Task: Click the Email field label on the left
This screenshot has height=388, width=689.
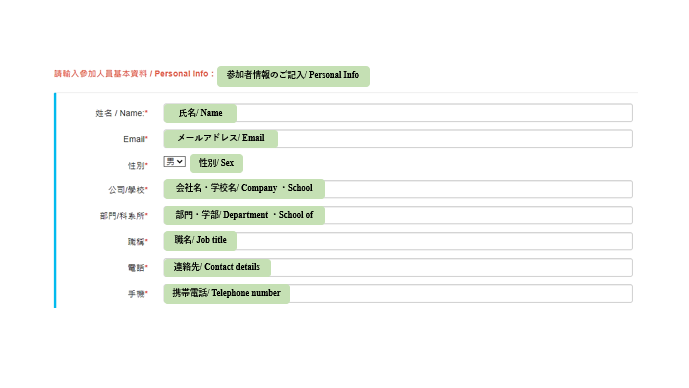Action: point(135,139)
